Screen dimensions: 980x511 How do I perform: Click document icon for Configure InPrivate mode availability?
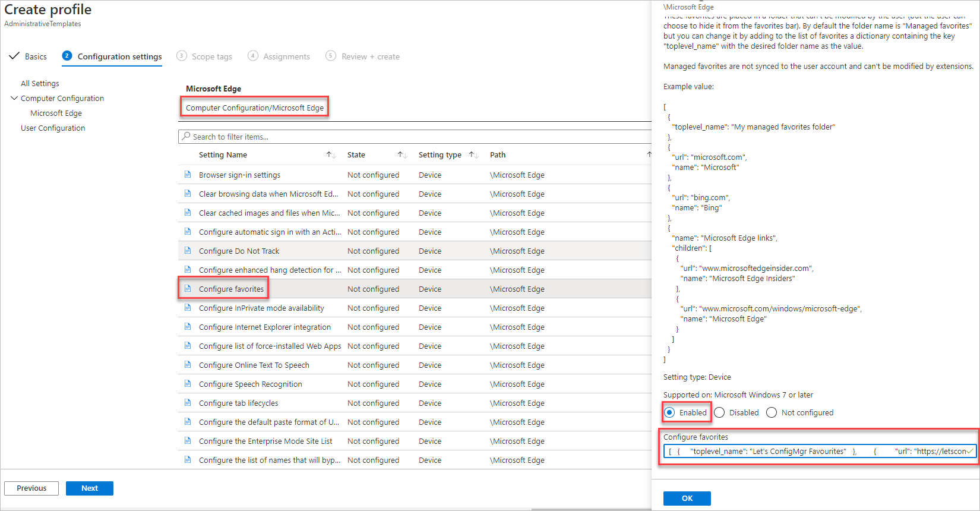coord(188,308)
